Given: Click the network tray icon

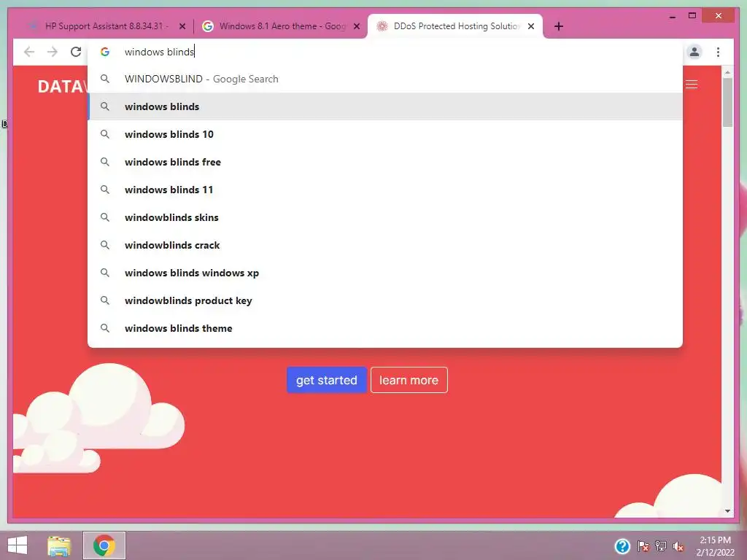Looking at the screenshot, I should [661, 546].
